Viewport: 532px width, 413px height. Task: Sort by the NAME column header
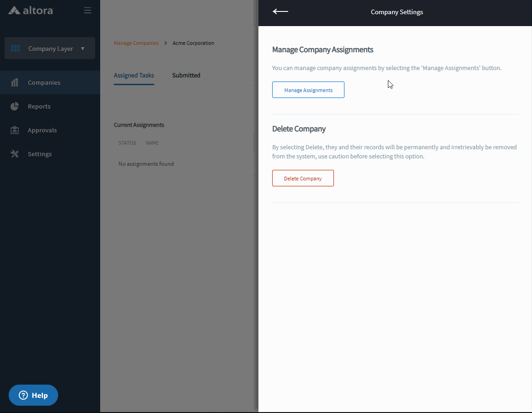tap(152, 143)
